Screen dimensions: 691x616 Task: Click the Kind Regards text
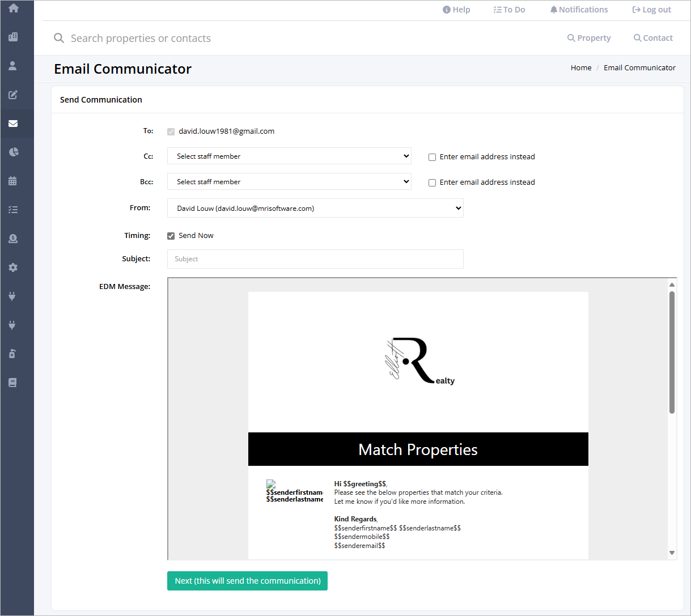pos(355,519)
